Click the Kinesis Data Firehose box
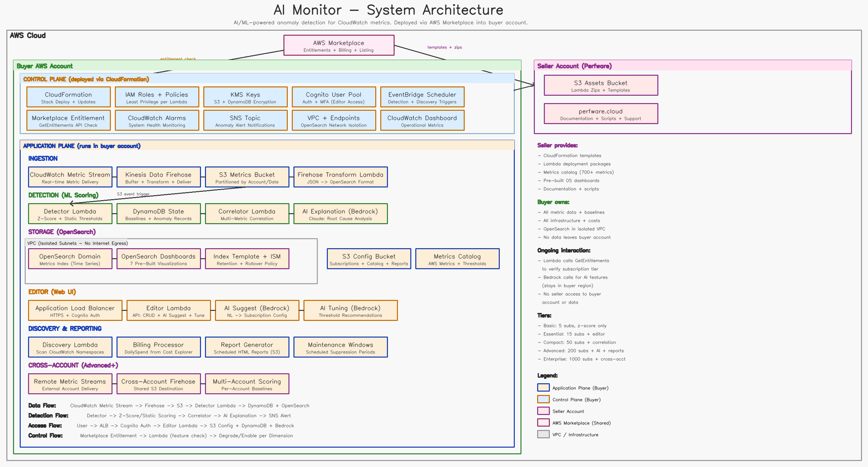This screenshot has width=868, height=467. pyautogui.click(x=158, y=177)
